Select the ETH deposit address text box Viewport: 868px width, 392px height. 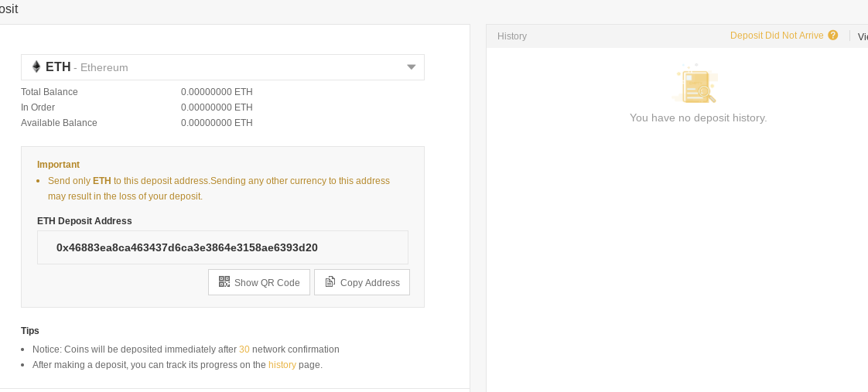222,247
